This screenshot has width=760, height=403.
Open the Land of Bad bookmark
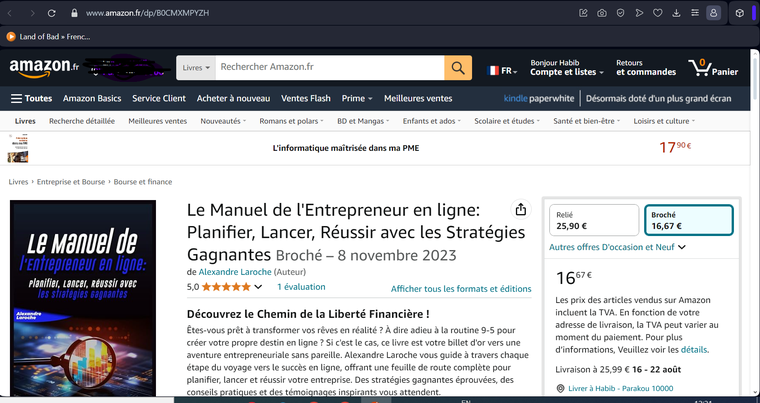(48, 36)
